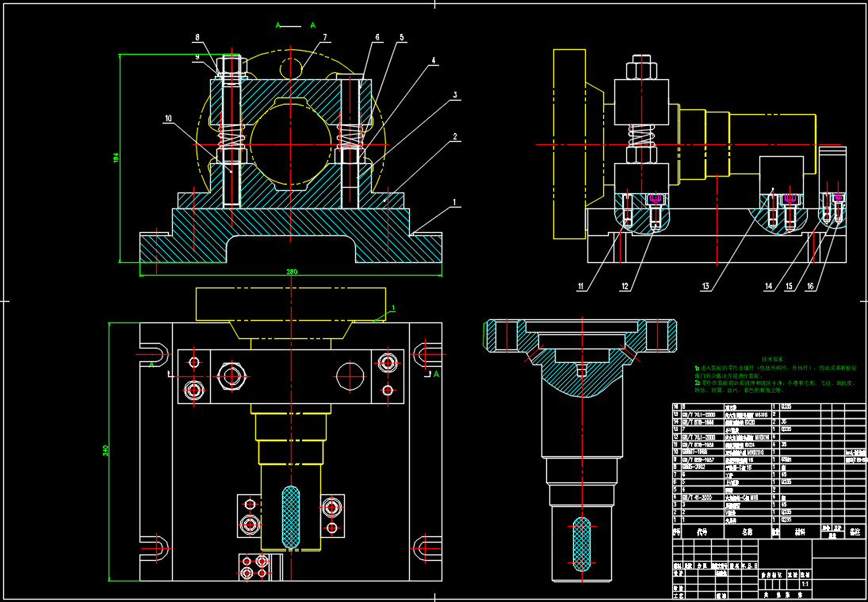
Task: Click part callout number 16
Action: click(x=810, y=286)
